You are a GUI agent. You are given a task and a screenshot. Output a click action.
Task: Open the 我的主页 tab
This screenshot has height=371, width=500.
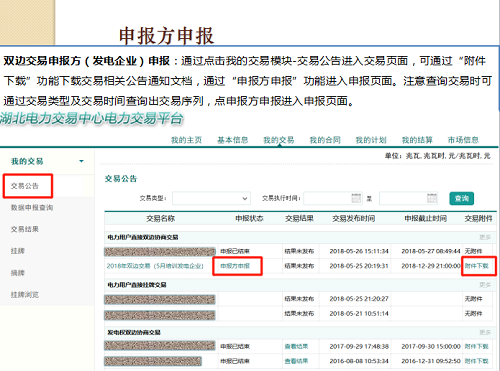186,140
